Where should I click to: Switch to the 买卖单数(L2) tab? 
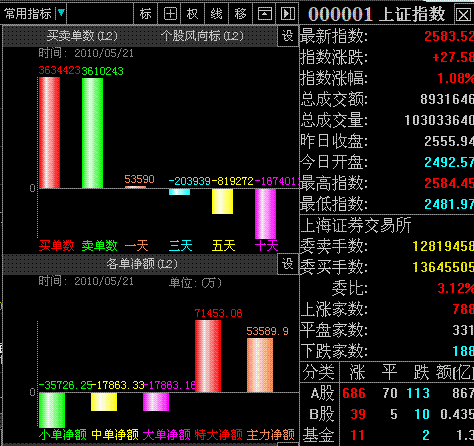(82, 36)
